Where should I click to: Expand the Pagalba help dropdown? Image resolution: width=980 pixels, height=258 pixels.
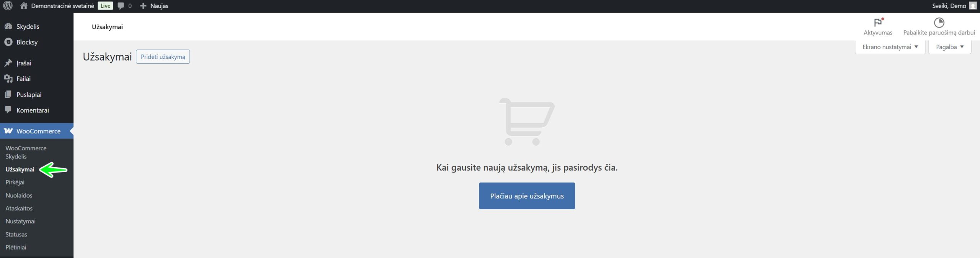click(x=950, y=47)
